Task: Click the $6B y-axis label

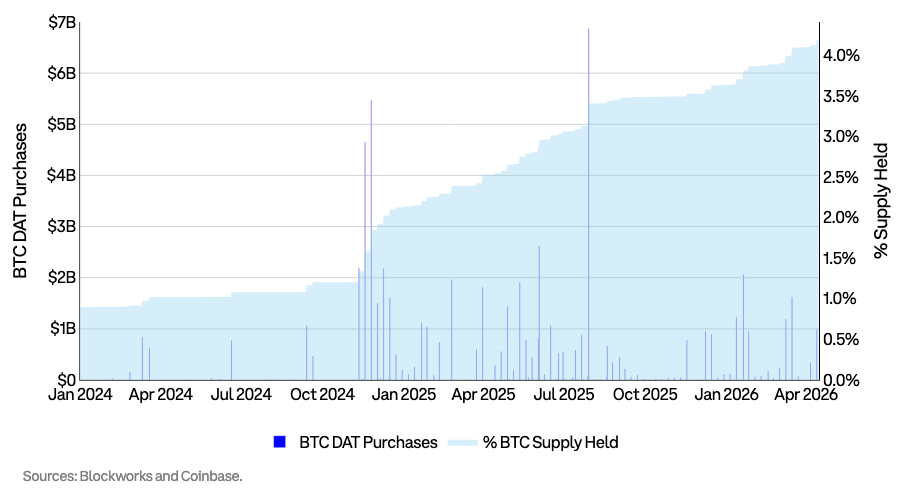Action: [x=62, y=73]
